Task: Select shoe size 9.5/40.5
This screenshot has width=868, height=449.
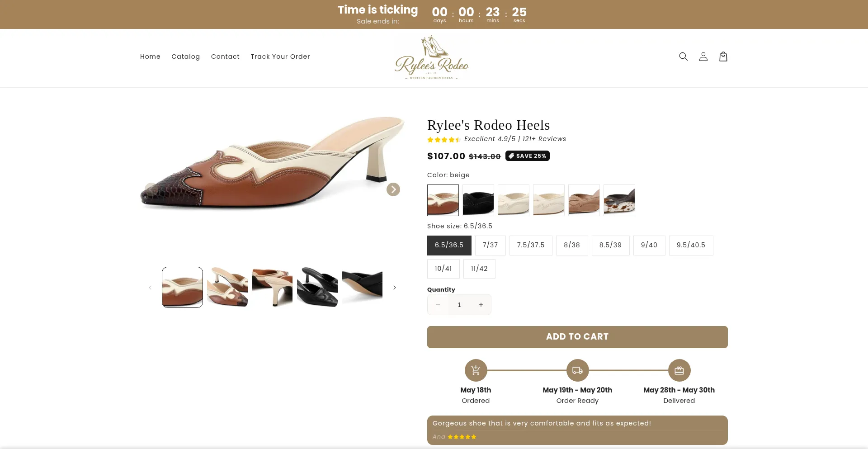Action: pos(691,245)
